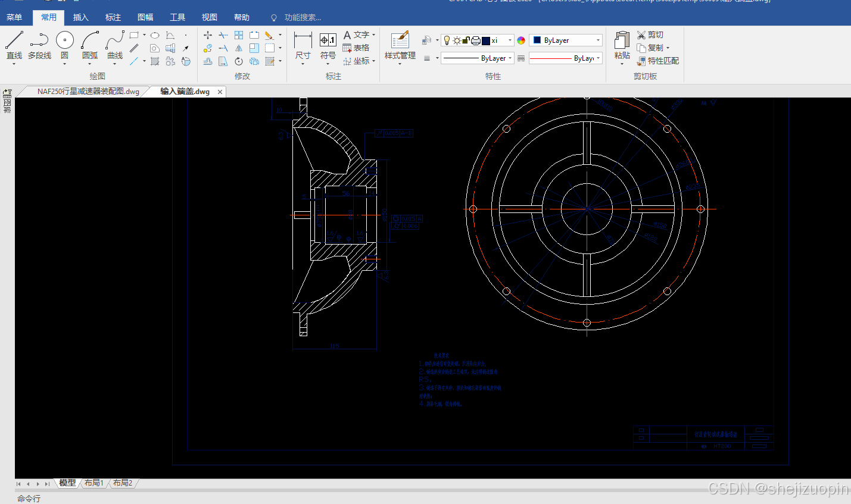Select the 曲线 spline curve tool
851x504 pixels.
coord(115,46)
